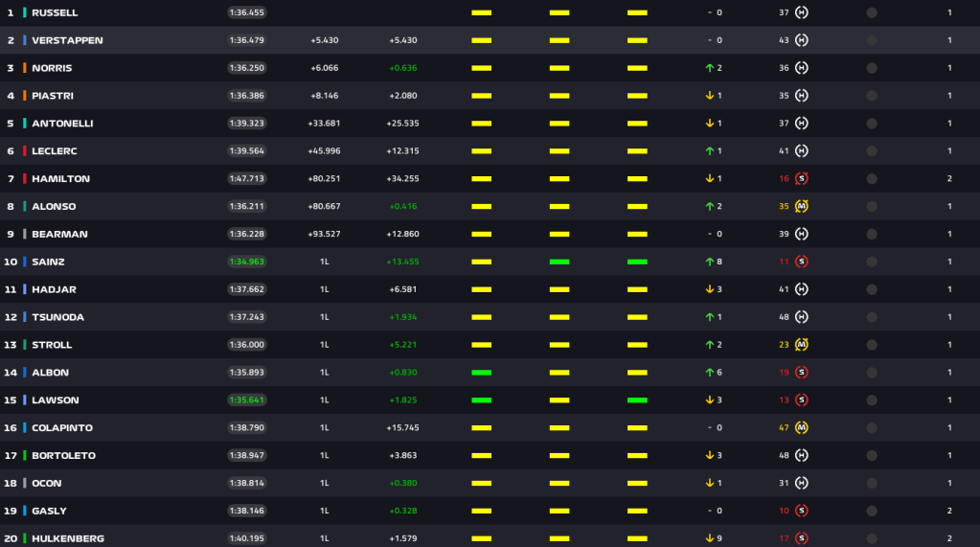Select driver name BEARMAN

point(60,234)
